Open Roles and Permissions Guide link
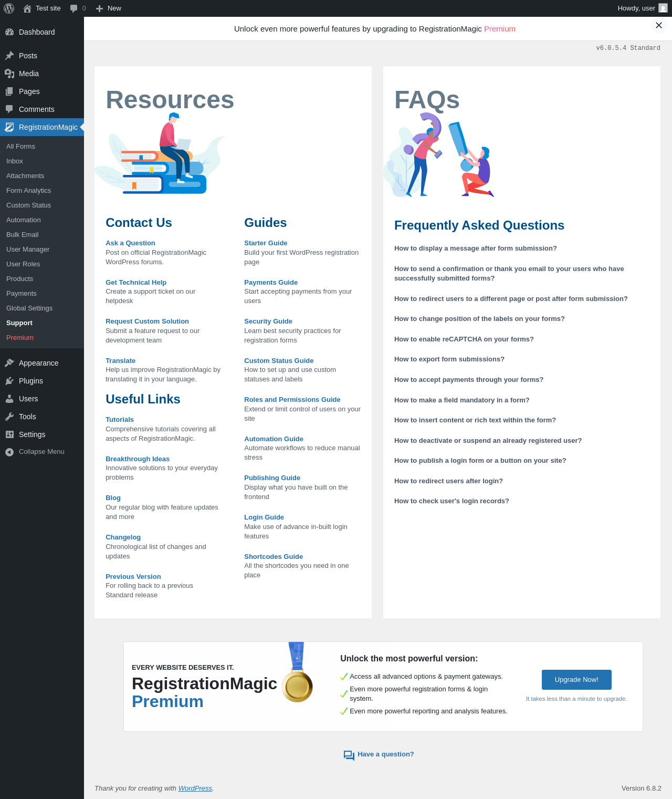Viewport: 672px width, 799px height. pyautogui.click(x=292, y=400)
